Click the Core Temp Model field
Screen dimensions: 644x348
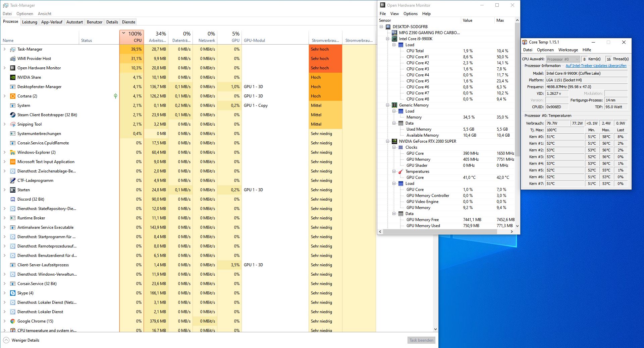pyautogui.click(x=586, y=73)
